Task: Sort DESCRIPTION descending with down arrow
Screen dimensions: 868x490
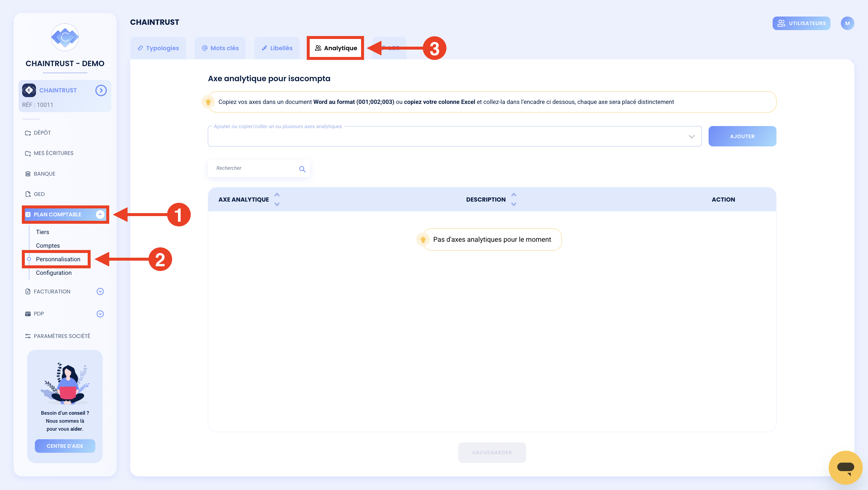Action: (514, 204)
